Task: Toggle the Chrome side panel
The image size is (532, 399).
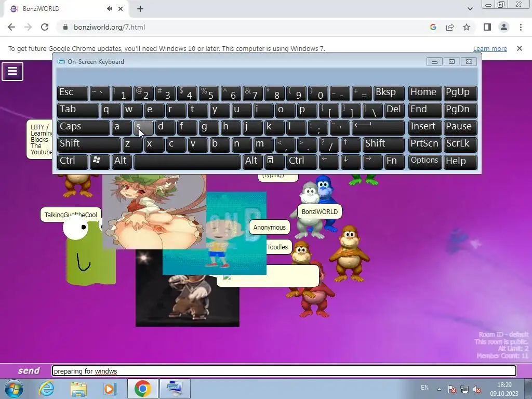Action: click(x=487, y=27)
